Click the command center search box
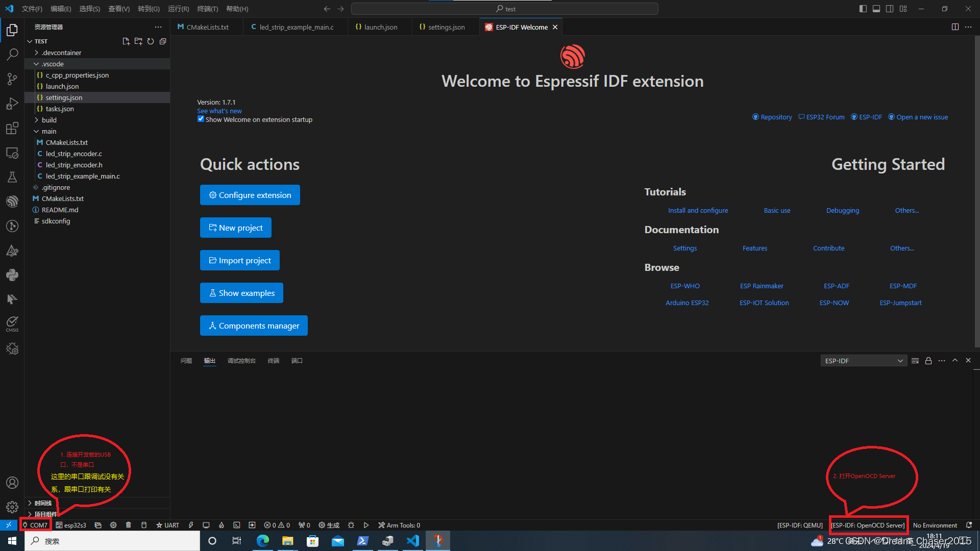Viewport: 980px width, 551px height. 505,9
